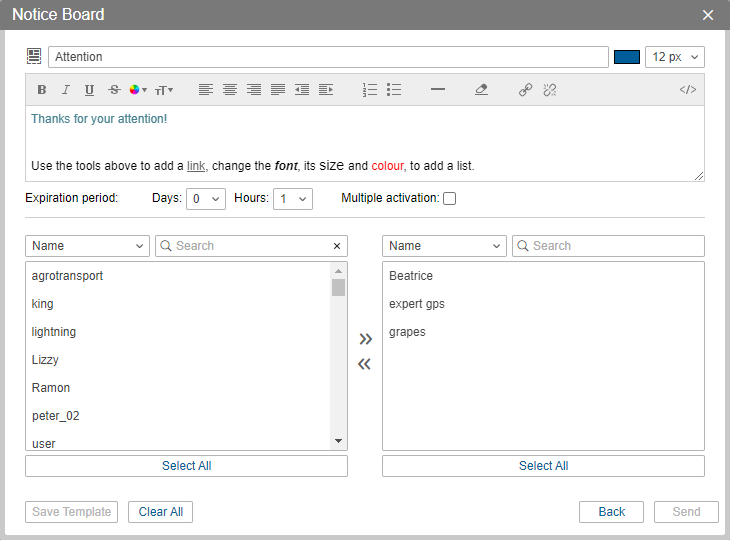Insert a horizontal line
This screenshot has height=540, width=730.
point(437,90)
